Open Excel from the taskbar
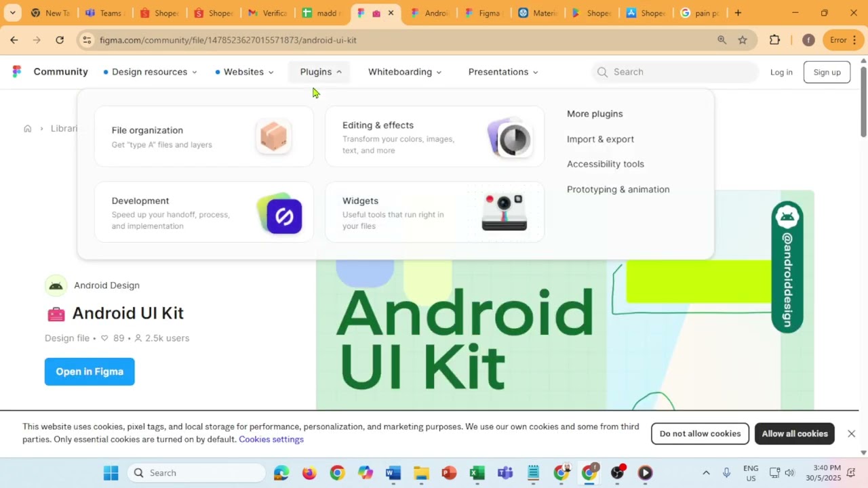Image resolution: width=868 pixels, height=488 pixels. [x=477, y=472]
